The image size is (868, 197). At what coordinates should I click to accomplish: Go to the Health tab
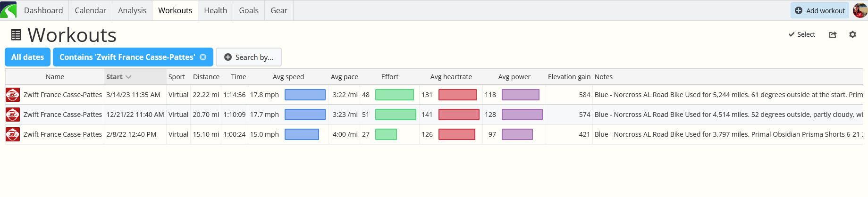coord(215,10)
